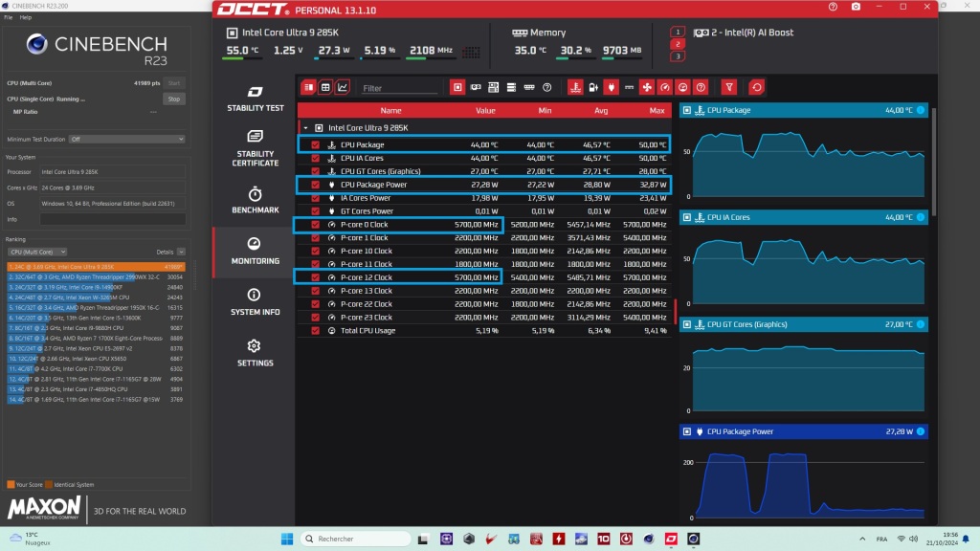Toggle the CPU hardware filter icon

[457, 87]
